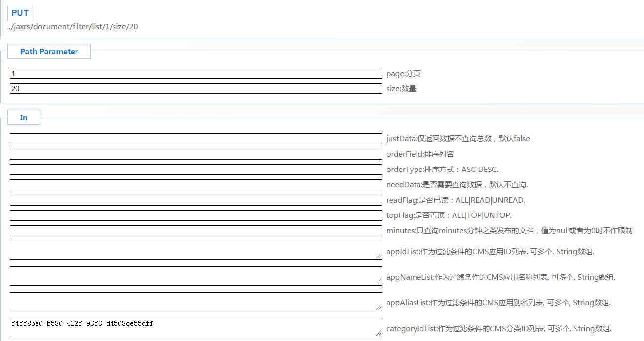Click the size path parameter field
Screen dimensions: 644x341
[196, 88]
